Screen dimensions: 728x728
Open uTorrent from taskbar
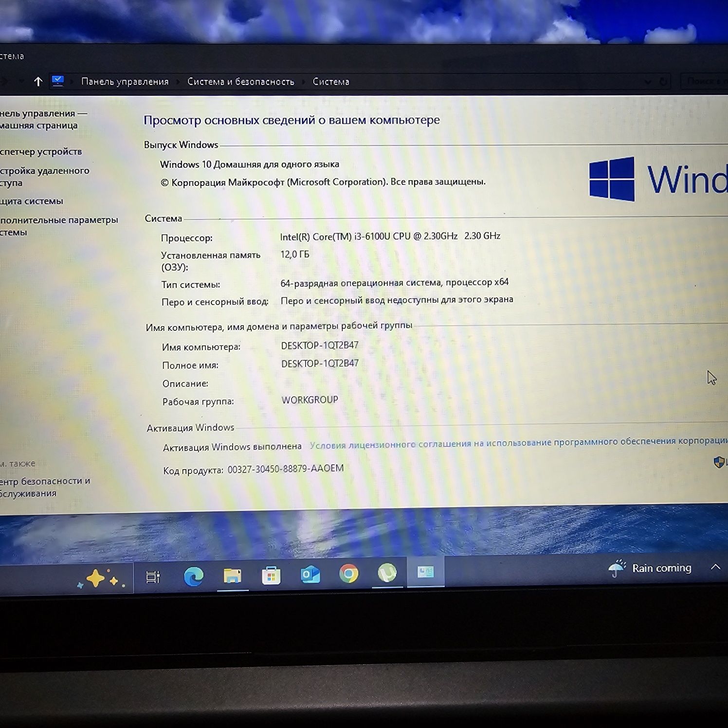coord(387,573)
